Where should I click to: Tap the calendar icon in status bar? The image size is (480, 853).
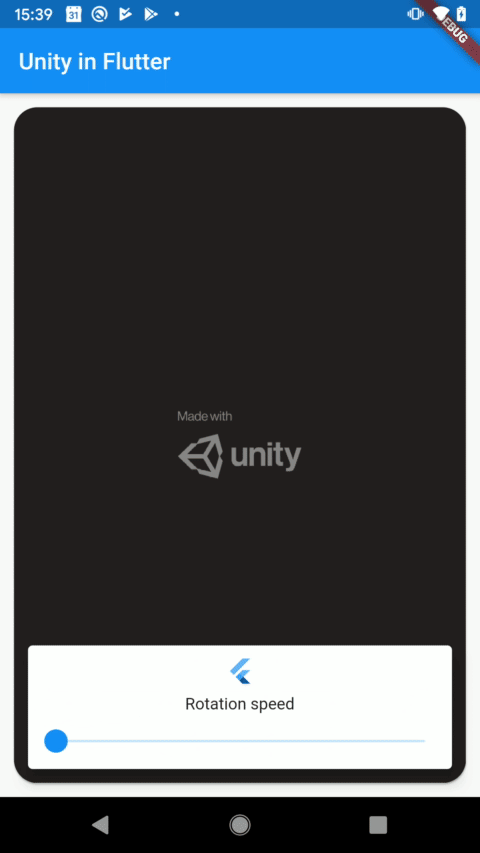click(x=73, y=14)
